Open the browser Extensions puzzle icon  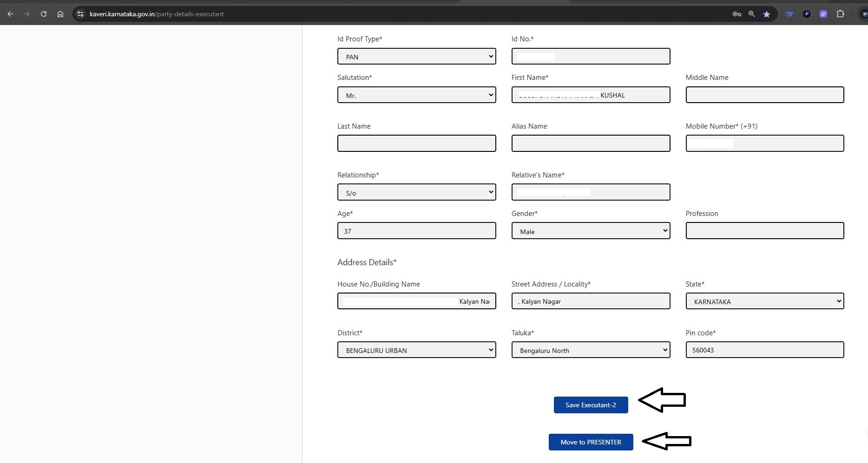840,14
